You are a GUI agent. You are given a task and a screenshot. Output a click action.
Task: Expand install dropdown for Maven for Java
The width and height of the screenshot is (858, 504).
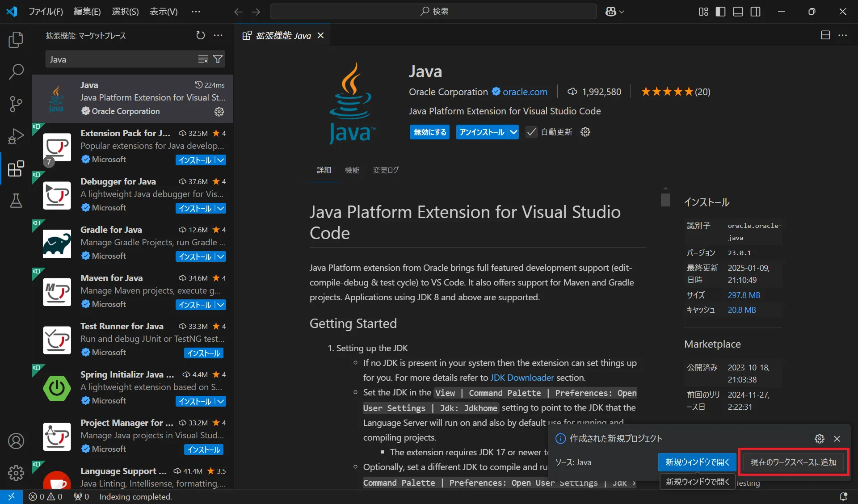tap(220, 305)
